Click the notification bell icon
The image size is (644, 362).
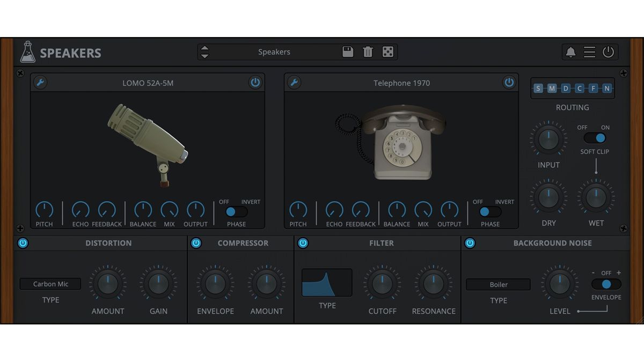click(x=570, y=52)
